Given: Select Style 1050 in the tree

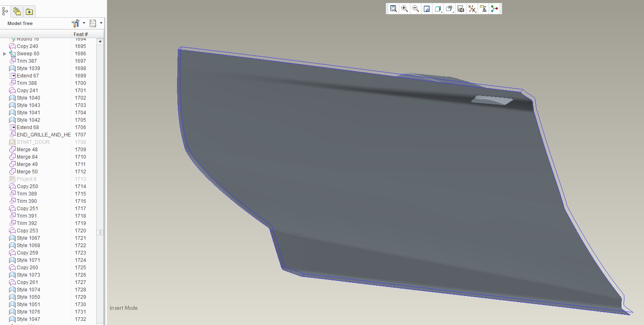Looking at the screenshot, I should [28, 297].
